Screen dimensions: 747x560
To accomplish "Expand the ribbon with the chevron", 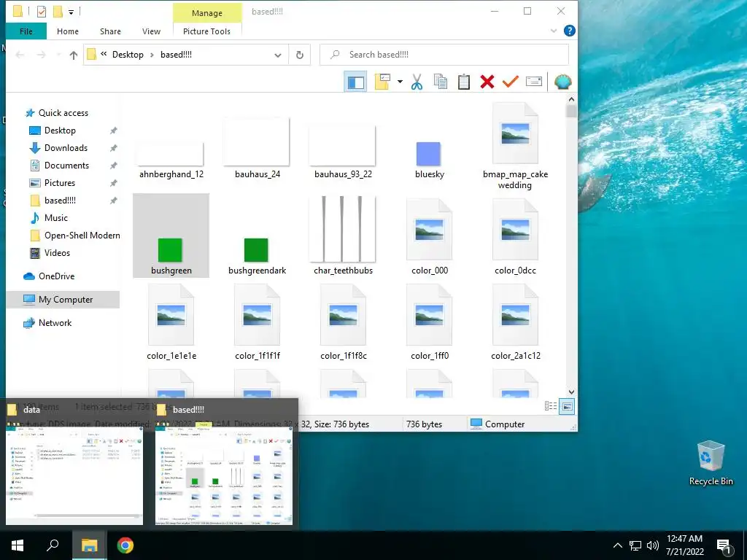I will (554, 31).
